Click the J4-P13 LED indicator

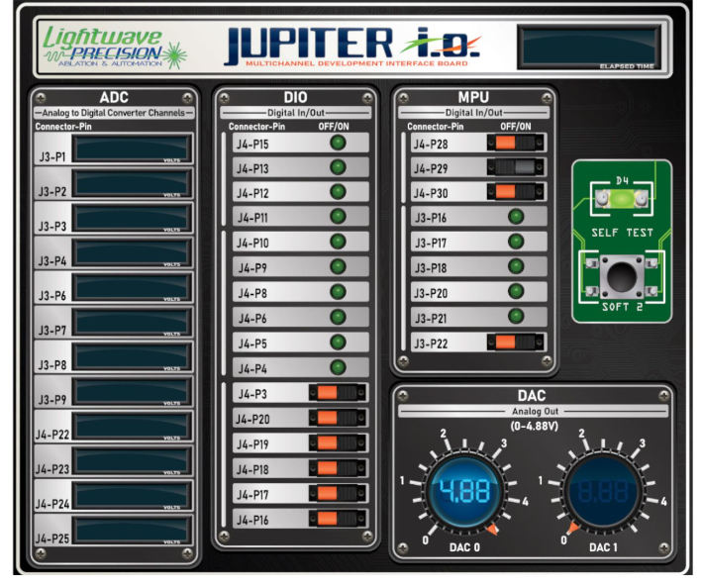point(338,168)
